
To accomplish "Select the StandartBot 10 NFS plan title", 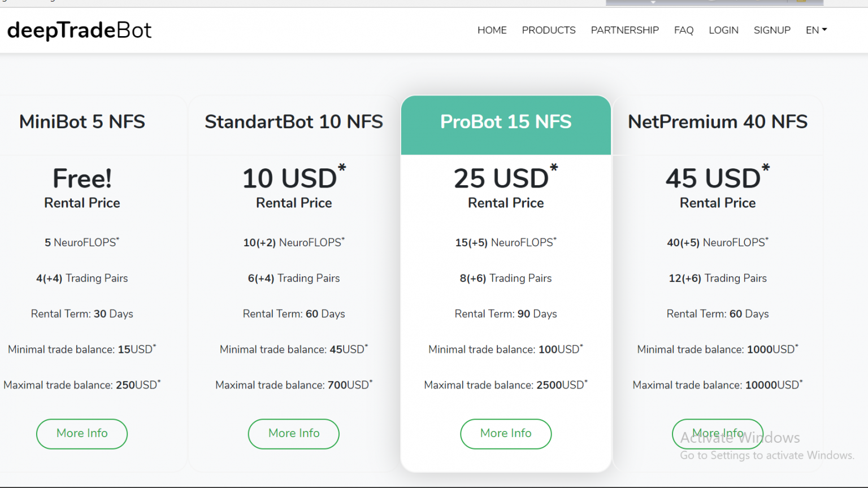I will click(x=294, y=122).
